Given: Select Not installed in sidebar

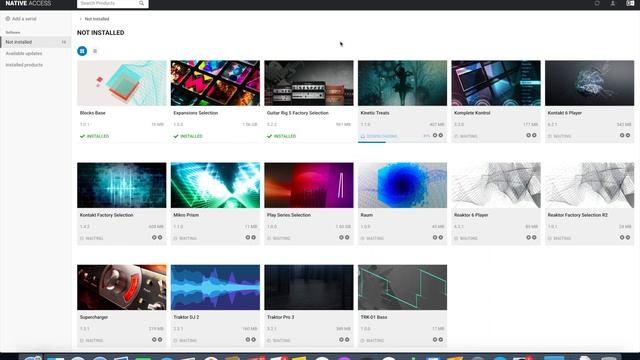Looking at the screenshot, I should point(36,42).
